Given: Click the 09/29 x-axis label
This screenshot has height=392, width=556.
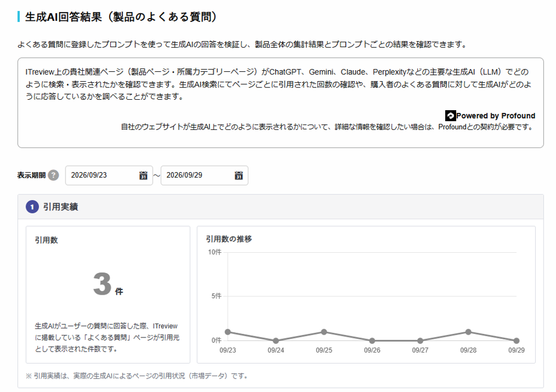Looking at the screenshot, I should pos(517,350).
